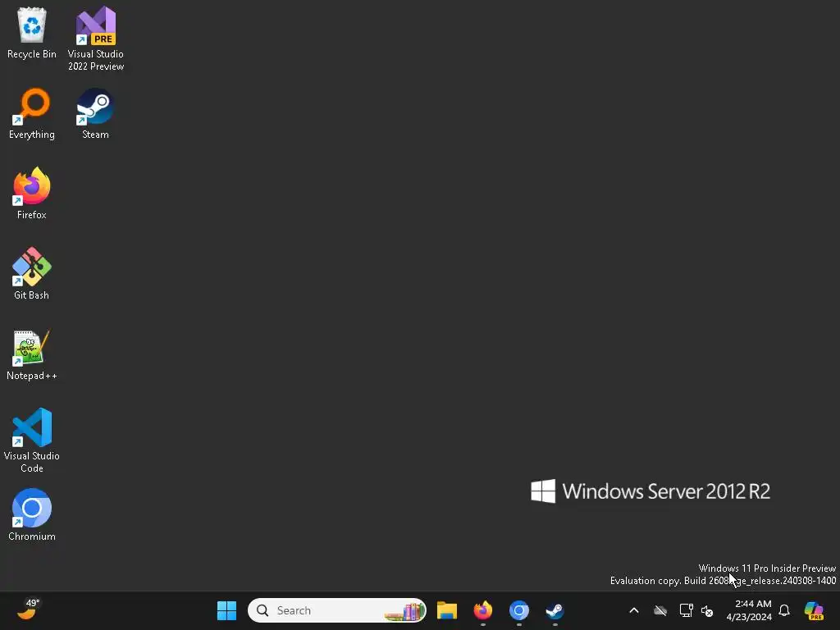The width and height of the screenshot is (840, 630).
Task: Select the Everything search shortcut
Action: pos(32,113)
